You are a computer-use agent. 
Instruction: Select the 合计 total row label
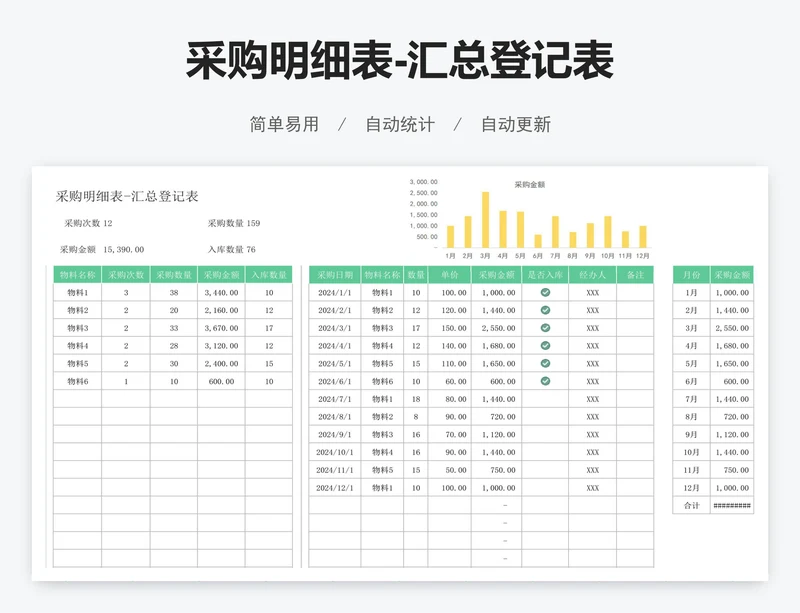click(691, 505)
